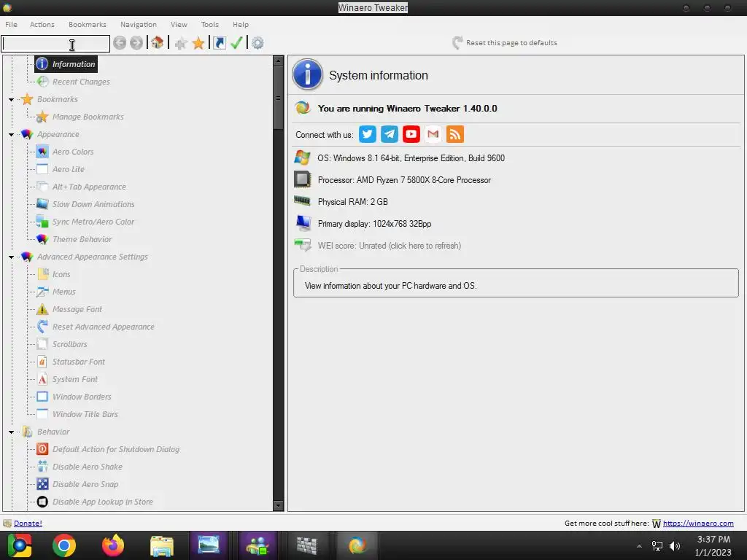
Task: Open the Twitter link icon
Action: (x=368, y=134)
